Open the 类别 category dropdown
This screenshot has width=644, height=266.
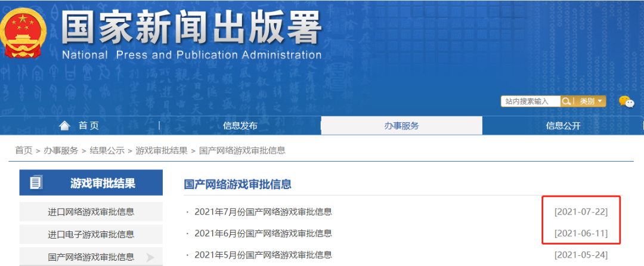pos(591,101)
